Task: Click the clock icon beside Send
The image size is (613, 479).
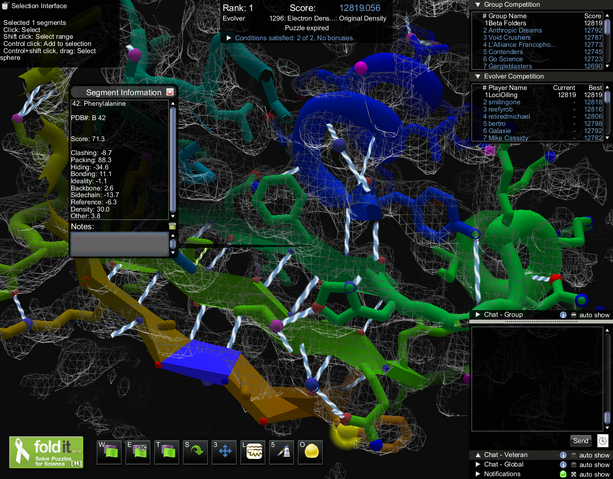Action: pos(603,441)
